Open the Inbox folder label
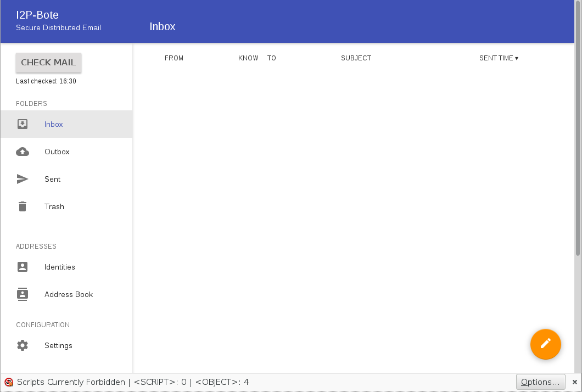This screenshot has width=582, height=392. [x=53, y=125]
